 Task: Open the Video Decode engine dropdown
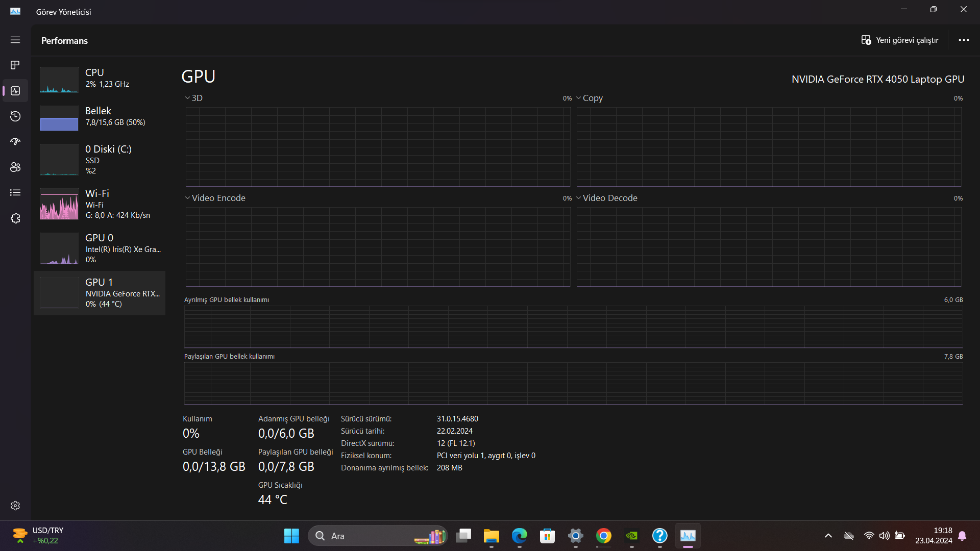[607, 198]
